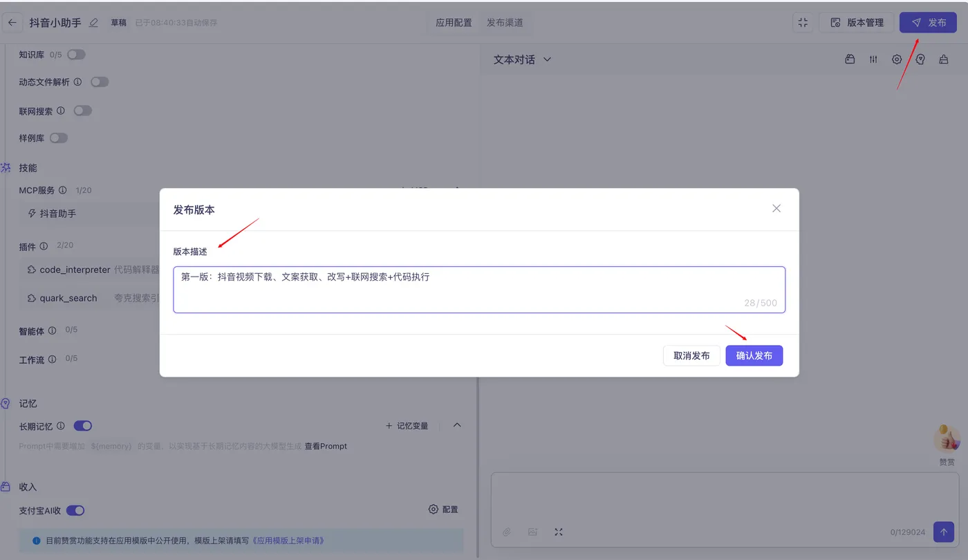Click the 草稿 draft status label
This screenshot has height=560, width=968.
coord(118,23)
